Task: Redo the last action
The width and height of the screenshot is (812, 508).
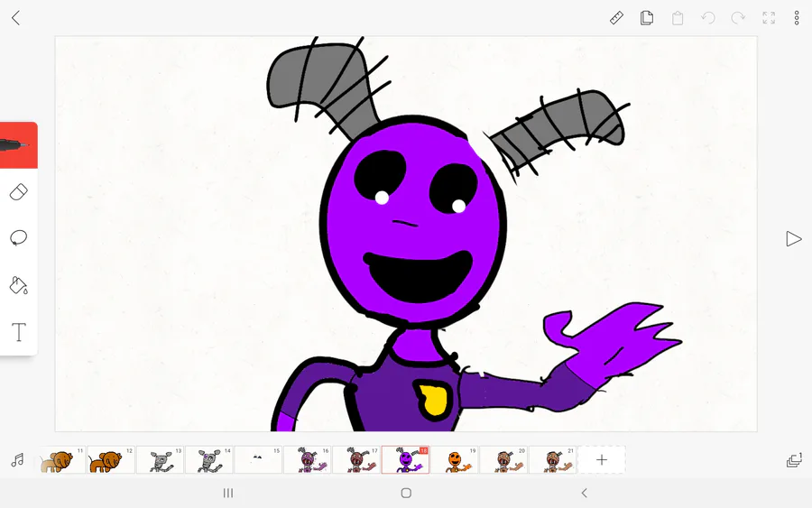Action: pyautogui.click(x=738, y=18)
